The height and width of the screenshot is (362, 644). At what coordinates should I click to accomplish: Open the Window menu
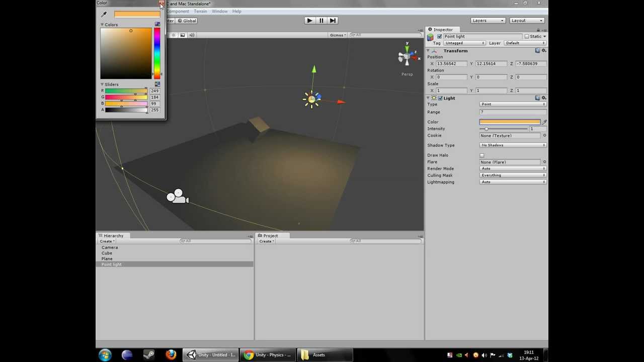pos(219,11)
